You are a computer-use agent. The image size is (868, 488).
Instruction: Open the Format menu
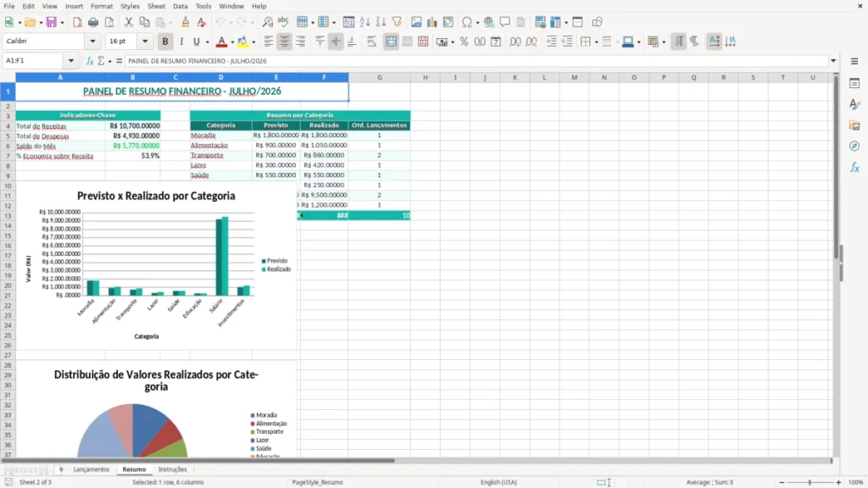coord(102,6)
